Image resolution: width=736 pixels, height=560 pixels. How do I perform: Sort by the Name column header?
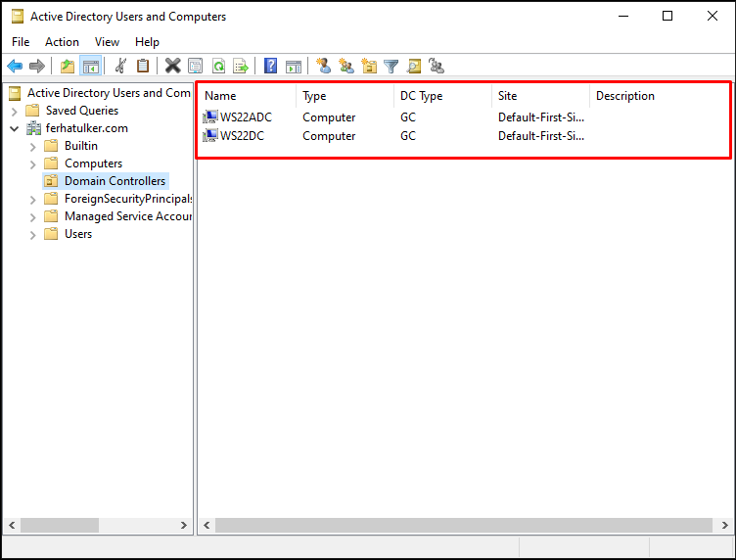247,96
